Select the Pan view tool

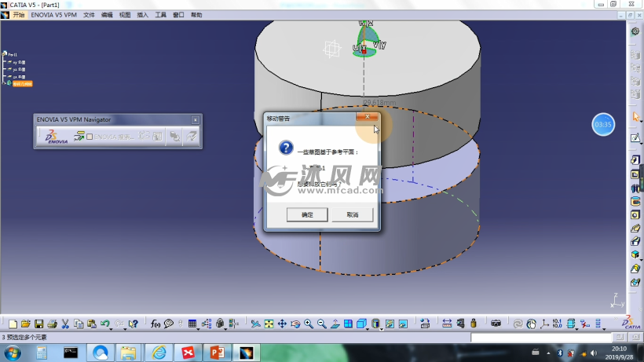(x=282, y=324)
